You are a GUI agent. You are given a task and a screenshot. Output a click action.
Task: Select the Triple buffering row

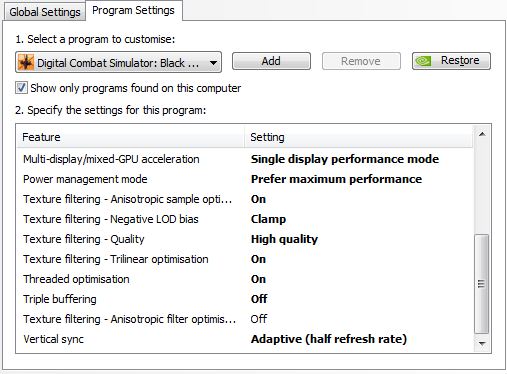tap(245, 299)
